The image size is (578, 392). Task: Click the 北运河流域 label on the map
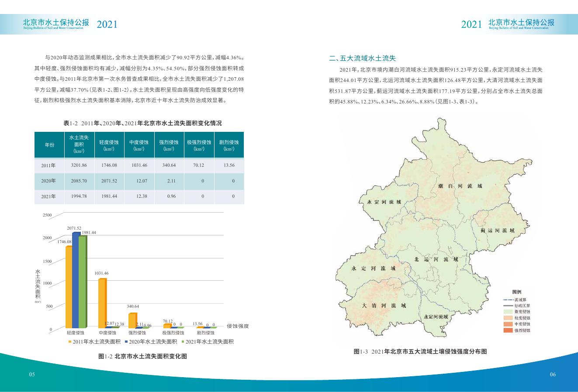436,259
